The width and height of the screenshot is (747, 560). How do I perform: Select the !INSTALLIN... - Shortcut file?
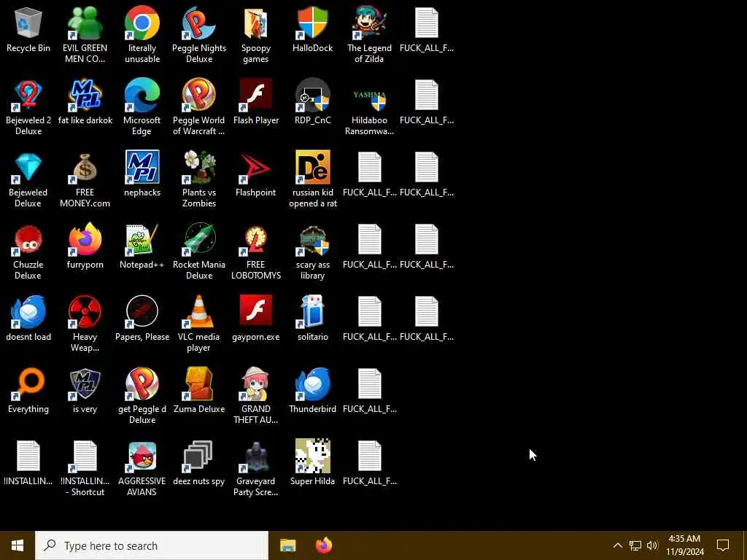tap(85, 468)
